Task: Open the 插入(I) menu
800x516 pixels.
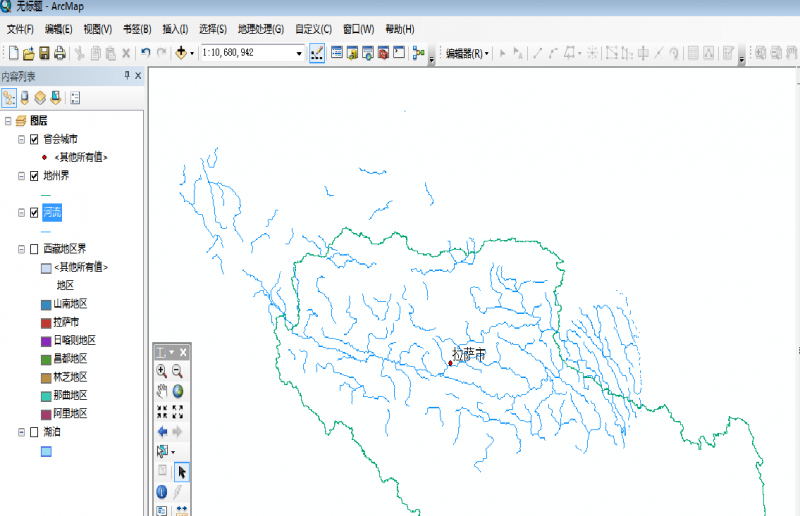Action: click(175, 29)
